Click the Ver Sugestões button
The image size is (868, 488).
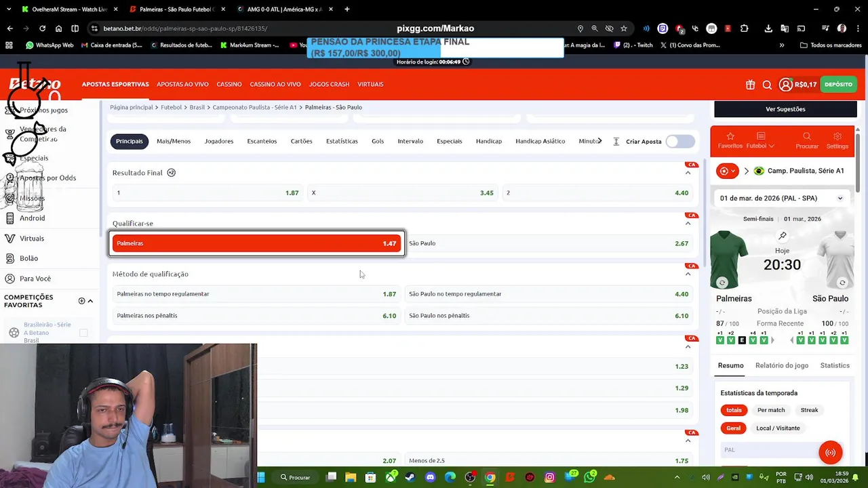(x=785, y=109)
